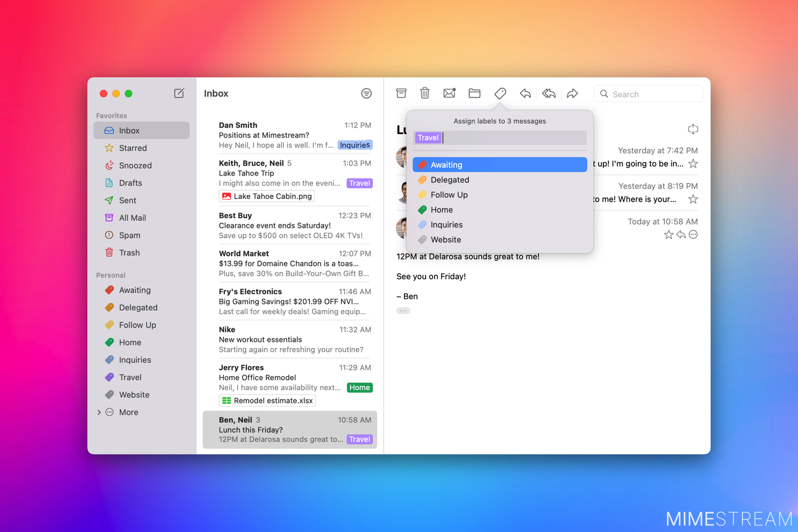
Task: Select the Website label in sidebar
Action: coord(142,395)
